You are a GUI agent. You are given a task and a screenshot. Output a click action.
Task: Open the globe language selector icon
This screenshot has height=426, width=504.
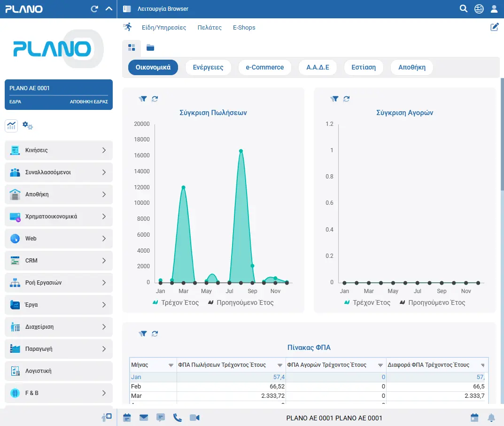pyautogui.click(x=479, y=9)
